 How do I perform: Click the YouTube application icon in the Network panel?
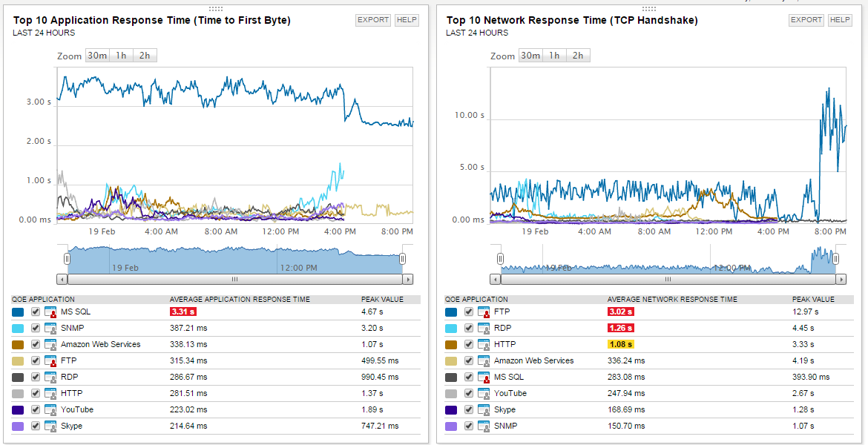[484, 394]
